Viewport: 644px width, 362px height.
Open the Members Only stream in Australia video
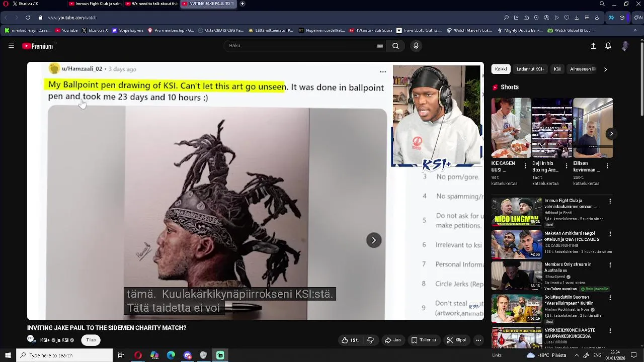tap(517, 276)
